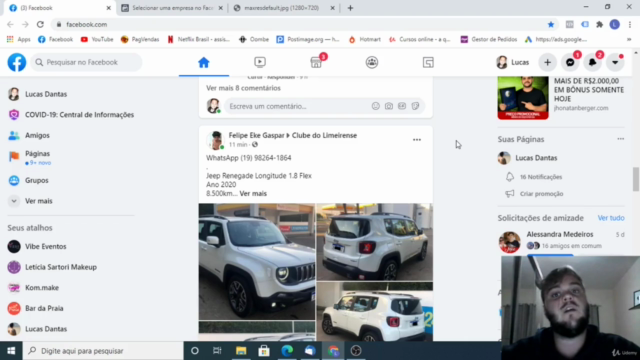
Task: Click Criar promoção for the page
Action: pyautogui.click(x=541, y=194)
